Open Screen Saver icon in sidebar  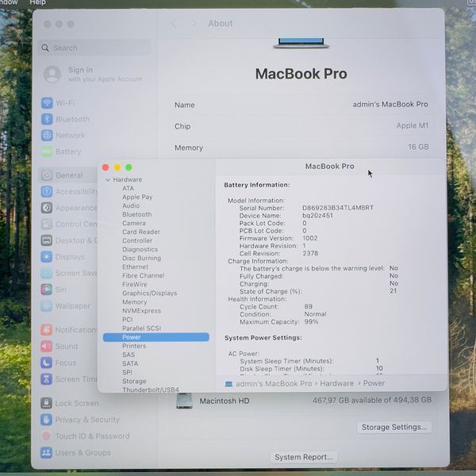47,273
